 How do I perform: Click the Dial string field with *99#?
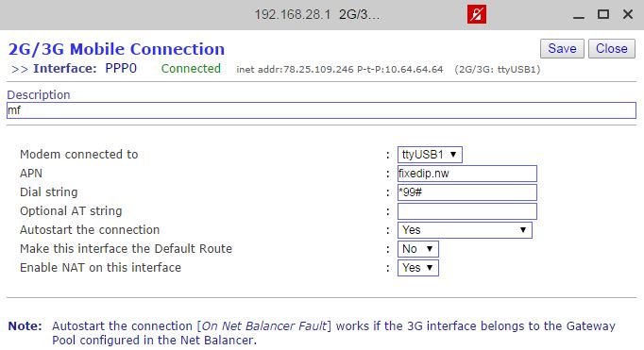tap(467, 192)
